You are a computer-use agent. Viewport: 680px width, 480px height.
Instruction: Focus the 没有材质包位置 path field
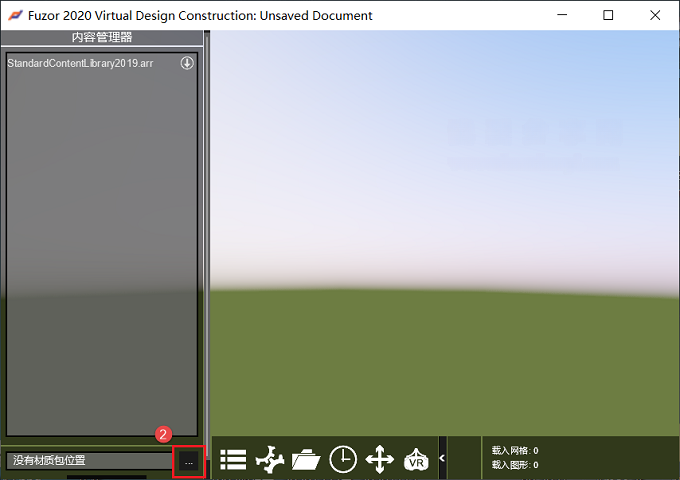tap(89, 460)
